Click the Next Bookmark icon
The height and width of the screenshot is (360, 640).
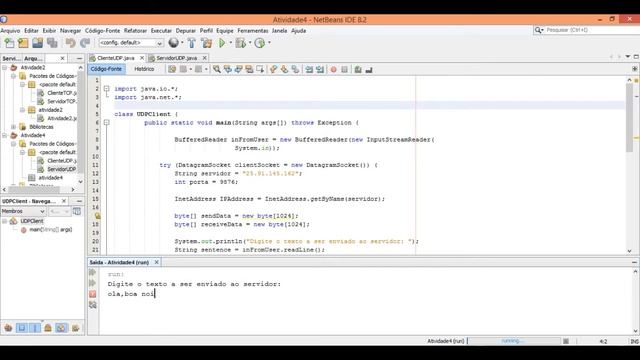(284, 69)
